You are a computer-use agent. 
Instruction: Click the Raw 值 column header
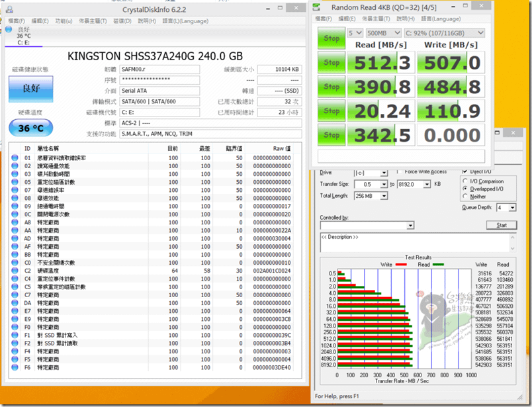282,148
